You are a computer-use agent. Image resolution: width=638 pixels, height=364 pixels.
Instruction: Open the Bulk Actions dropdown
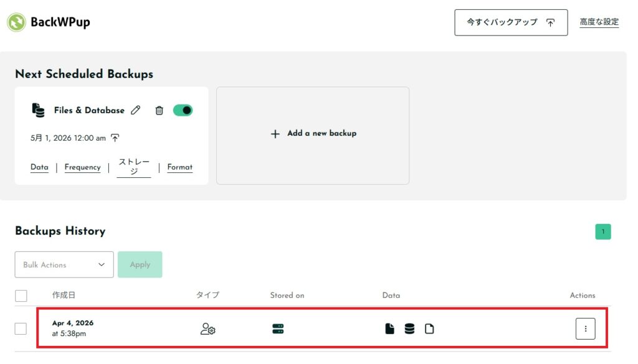click(x=64, y=264)
